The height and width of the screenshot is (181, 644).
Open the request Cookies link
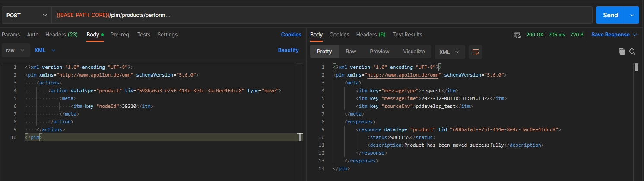tap(291, 35)
